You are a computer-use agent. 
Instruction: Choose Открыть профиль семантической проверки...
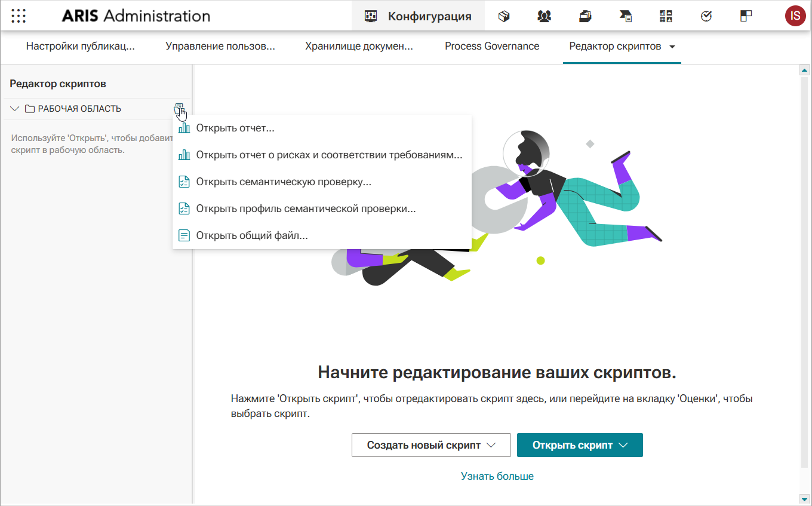tap(322, 208)
